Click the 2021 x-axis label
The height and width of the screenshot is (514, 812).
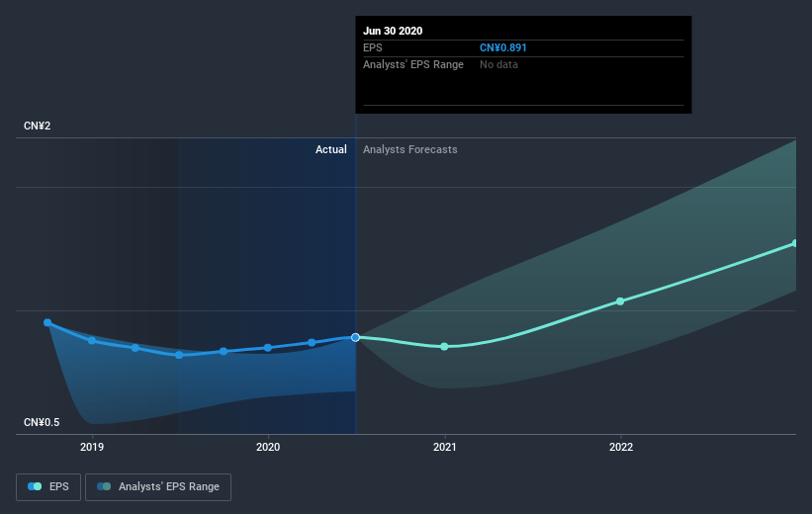tap(444, 447)
